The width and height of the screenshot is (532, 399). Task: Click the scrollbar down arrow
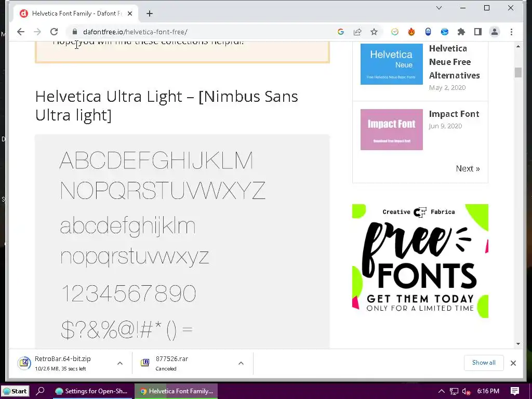pos(518,344)
